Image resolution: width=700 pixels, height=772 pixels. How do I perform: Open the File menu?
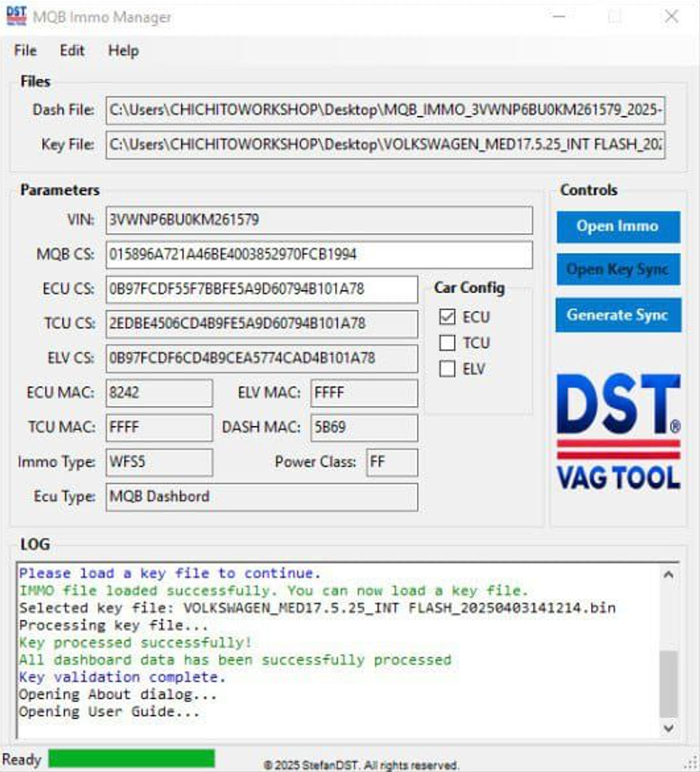point(25,50)
